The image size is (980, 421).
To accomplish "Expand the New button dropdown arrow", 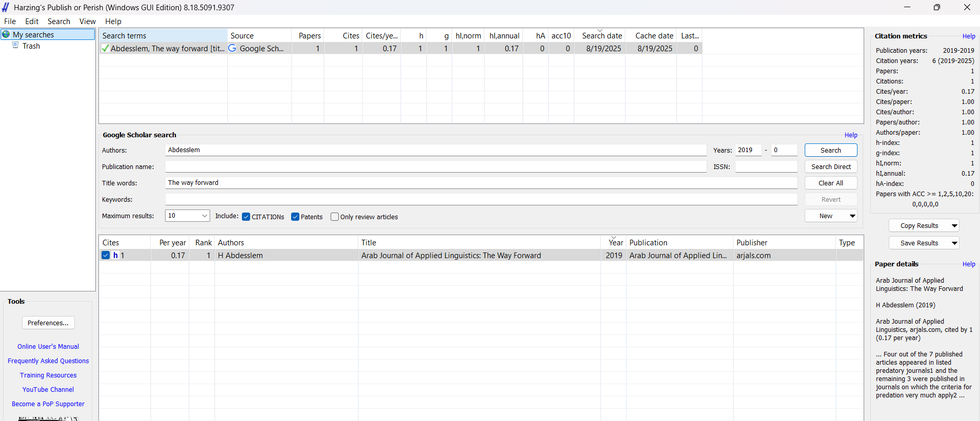I will point(852,216).
